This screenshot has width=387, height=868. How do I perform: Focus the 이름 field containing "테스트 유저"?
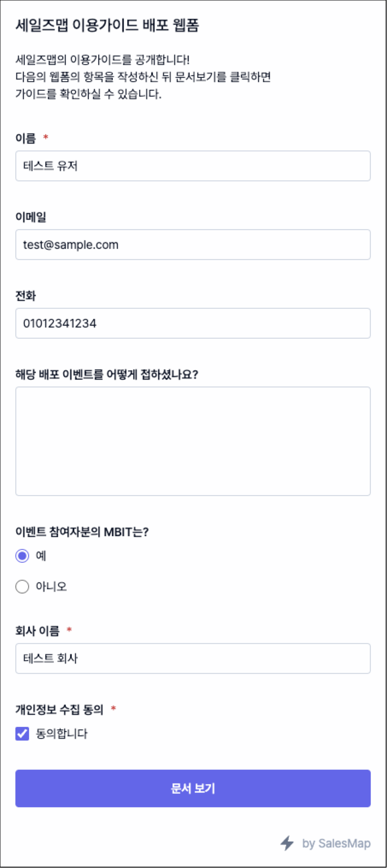pos(193,166)
